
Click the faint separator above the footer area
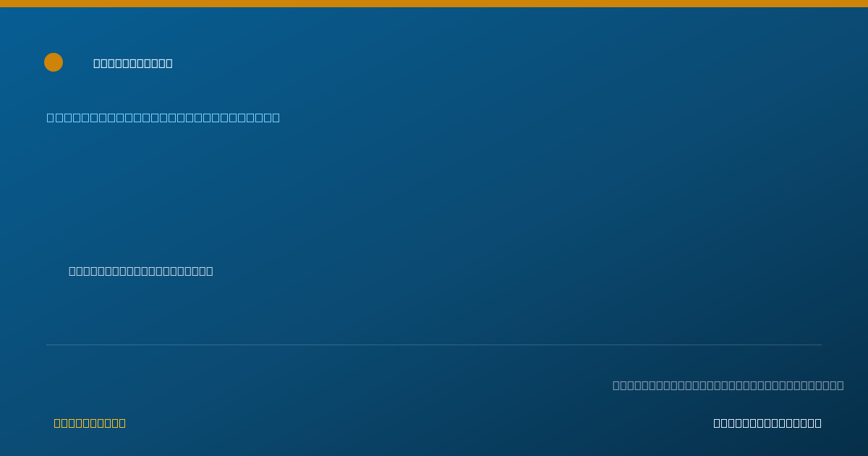coord(434,345)
